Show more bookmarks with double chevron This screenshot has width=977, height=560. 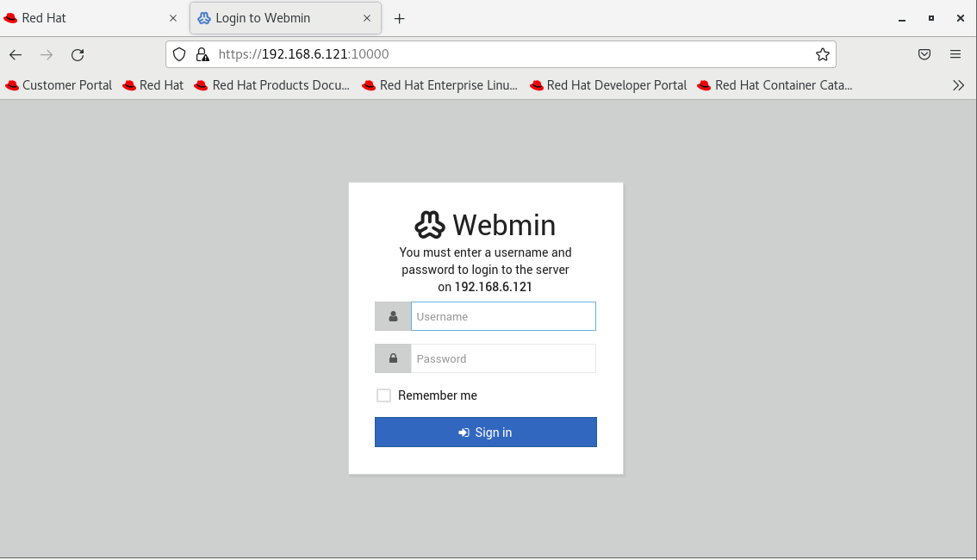point(958,85)
